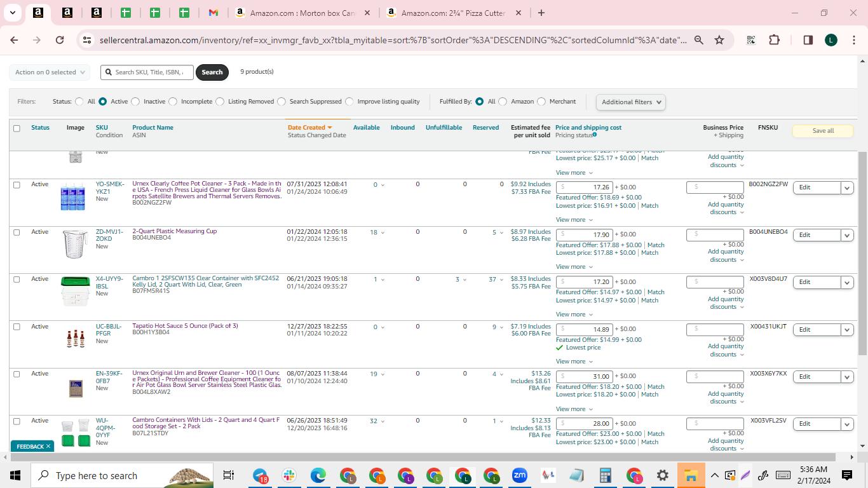Close the Feedback widget with its X
Viewport: 868px width, 488px height.
click(48, 447)
